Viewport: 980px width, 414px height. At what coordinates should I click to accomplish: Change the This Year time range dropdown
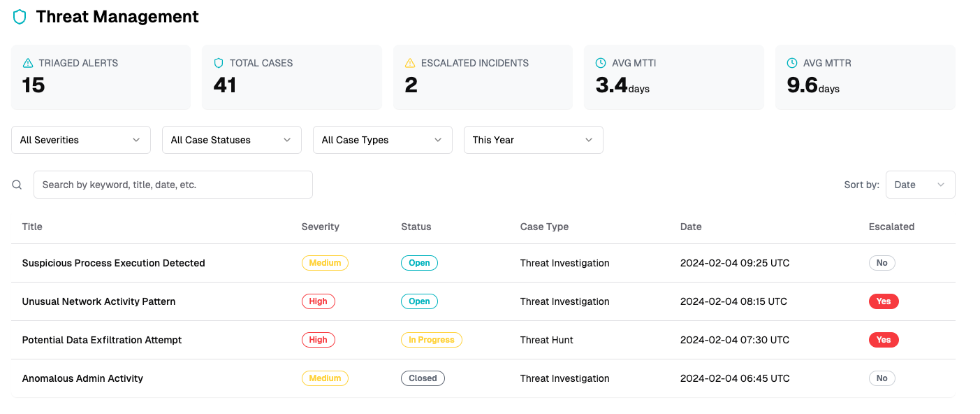(x=534, y=140)
